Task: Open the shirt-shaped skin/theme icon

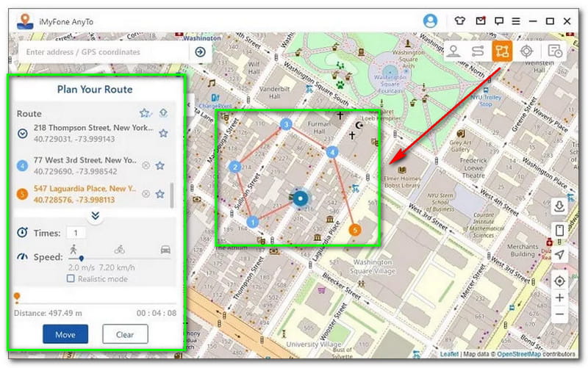Action: pos(460,21)
